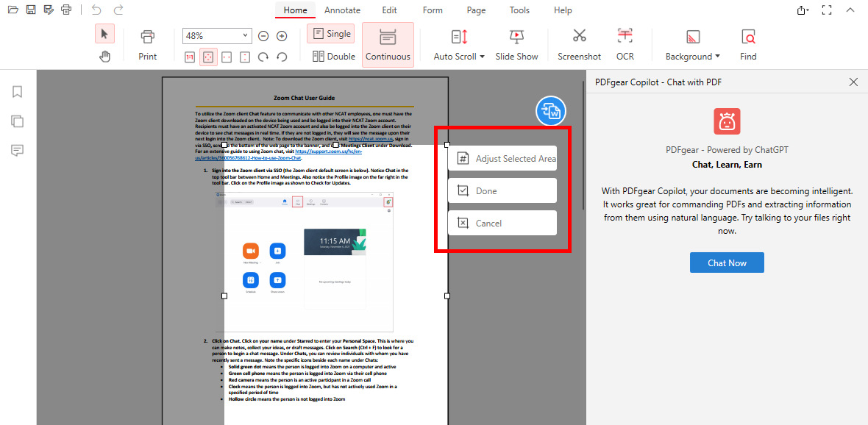Undo the last action
This screenshot has height=425, width=868.
point(96,10)
